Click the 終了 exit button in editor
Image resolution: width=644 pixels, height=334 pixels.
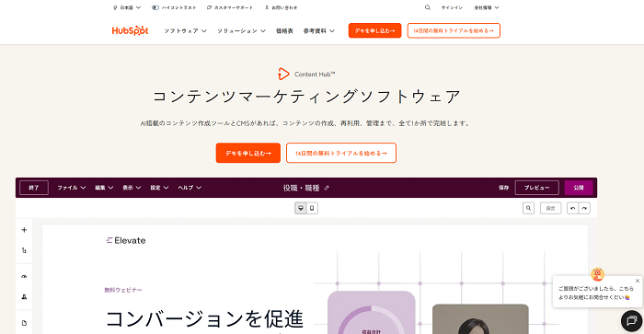click(x=34, y=188)
